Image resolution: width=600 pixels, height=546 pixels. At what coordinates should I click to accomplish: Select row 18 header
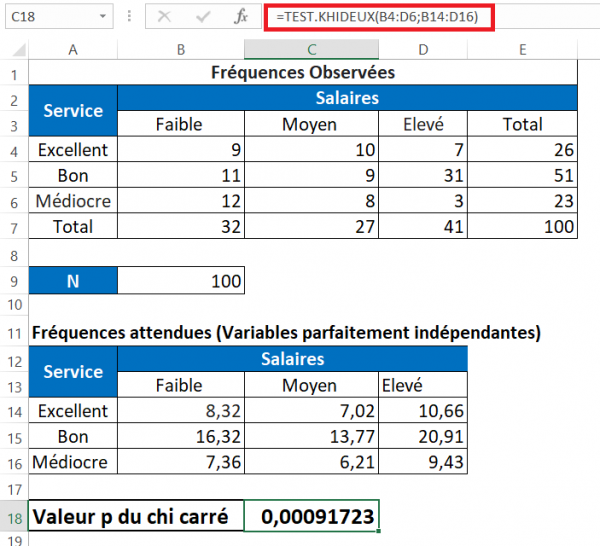tap(14, 517)
